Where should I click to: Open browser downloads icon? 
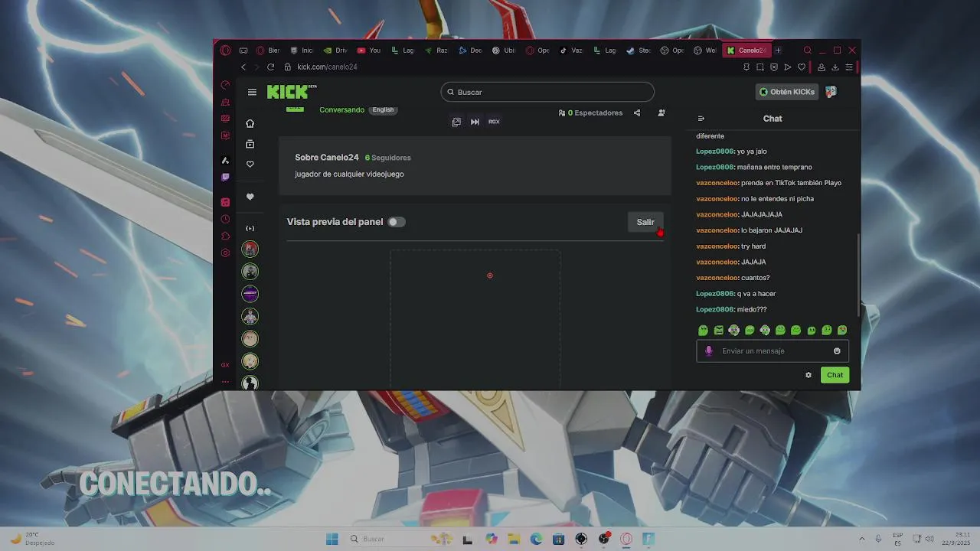pos(835,67)
